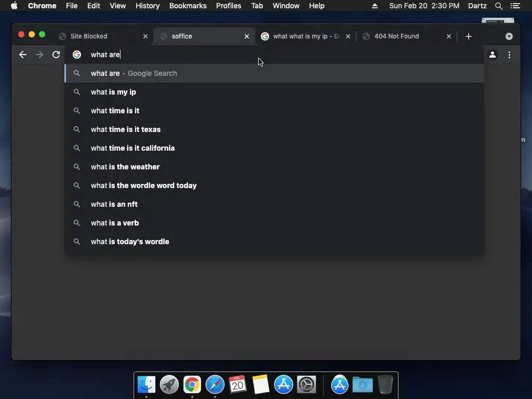Open Calendar from the Dock
This screenshot has height=399, width=532.
237,385
